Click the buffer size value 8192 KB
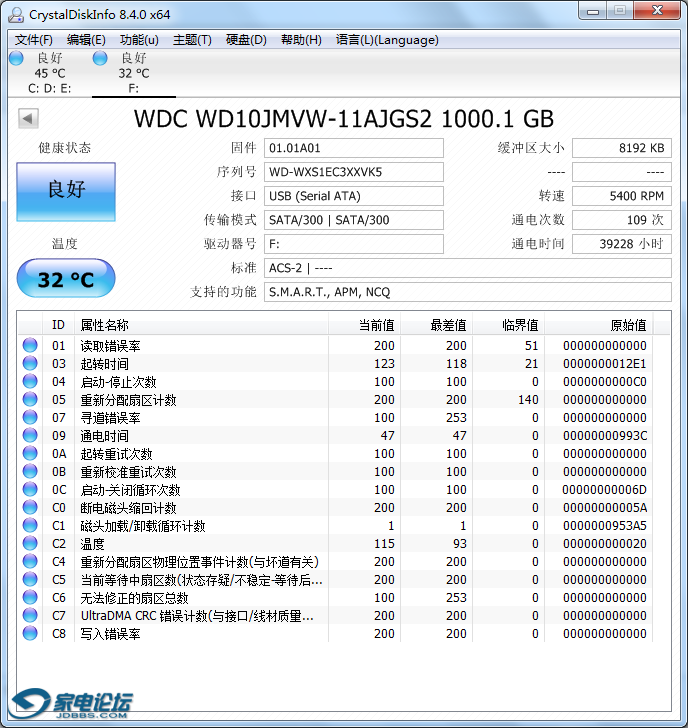Viewport: 688px width, 728px height. 622,148
